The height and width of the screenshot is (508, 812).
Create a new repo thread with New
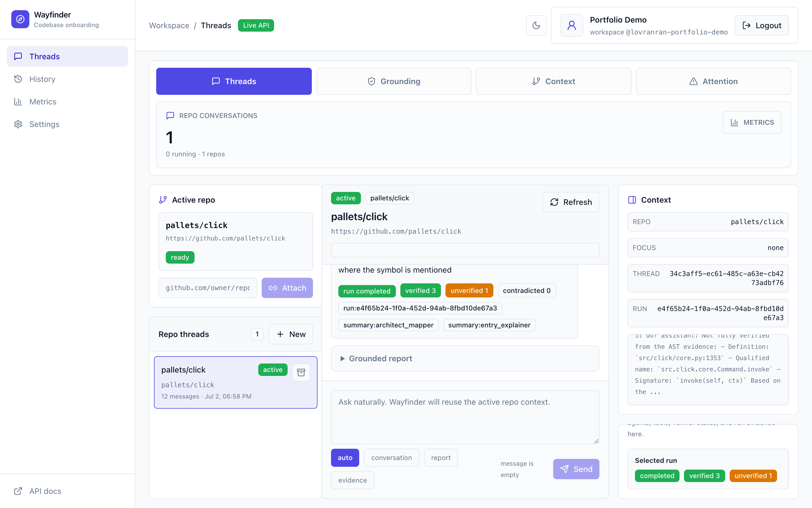[291, 334]
